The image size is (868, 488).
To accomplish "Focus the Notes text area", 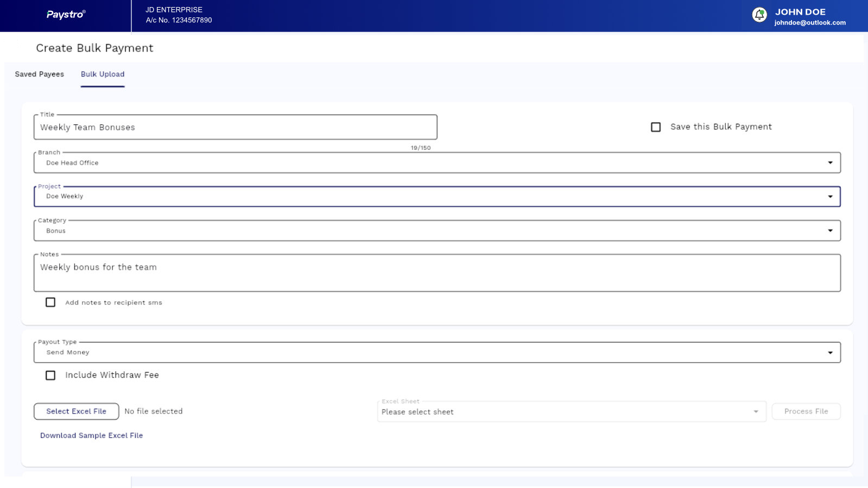I will (436, 273).
